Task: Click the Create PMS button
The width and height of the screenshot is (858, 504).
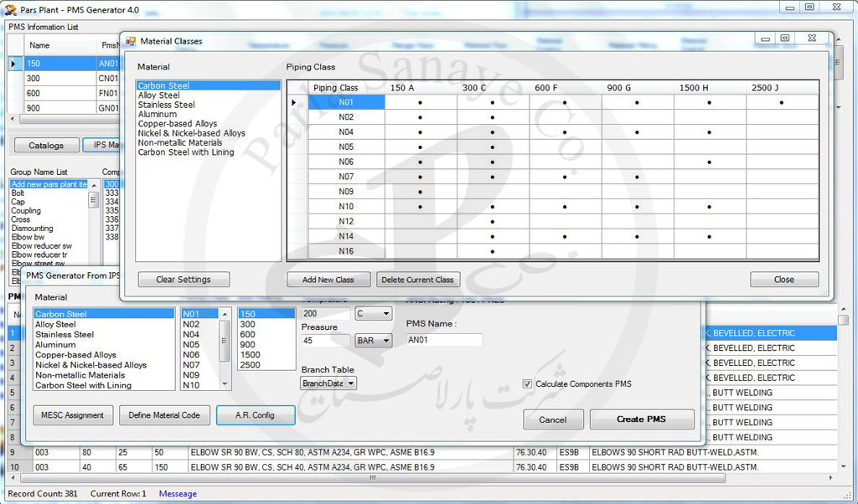Action: [x=641, y=419]
